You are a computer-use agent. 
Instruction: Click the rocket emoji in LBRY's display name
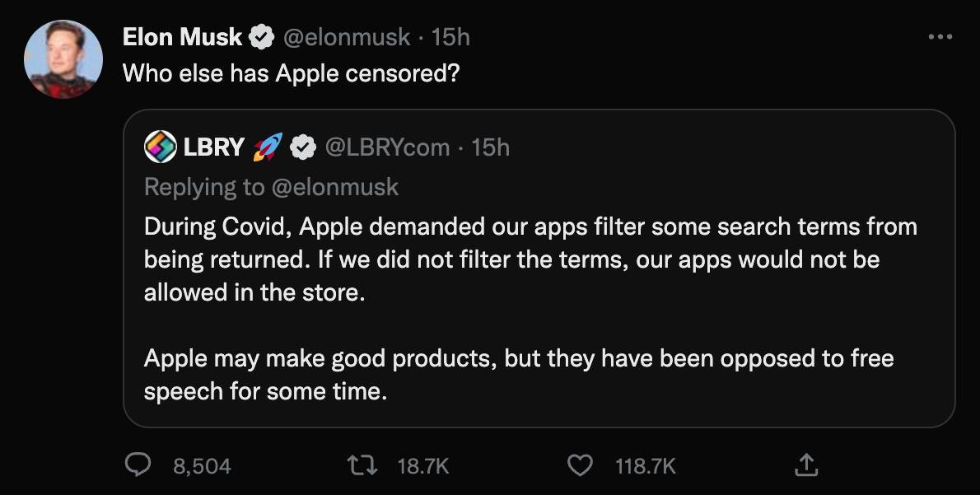click(267, 147)
